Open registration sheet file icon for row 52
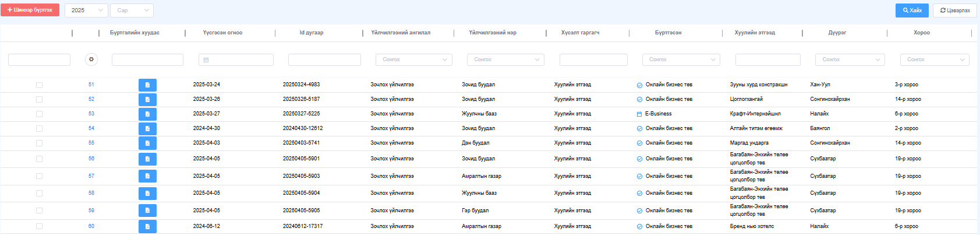 click(x=147, y=100)
